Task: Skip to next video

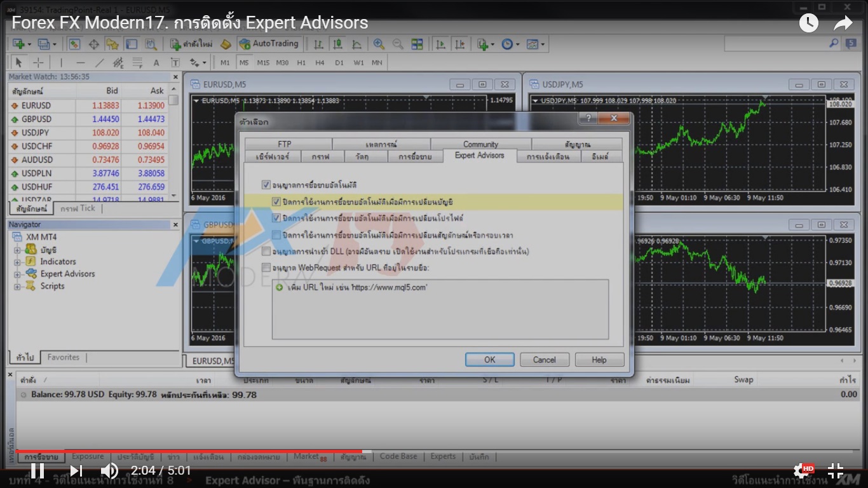Action: tap(76, 471)
